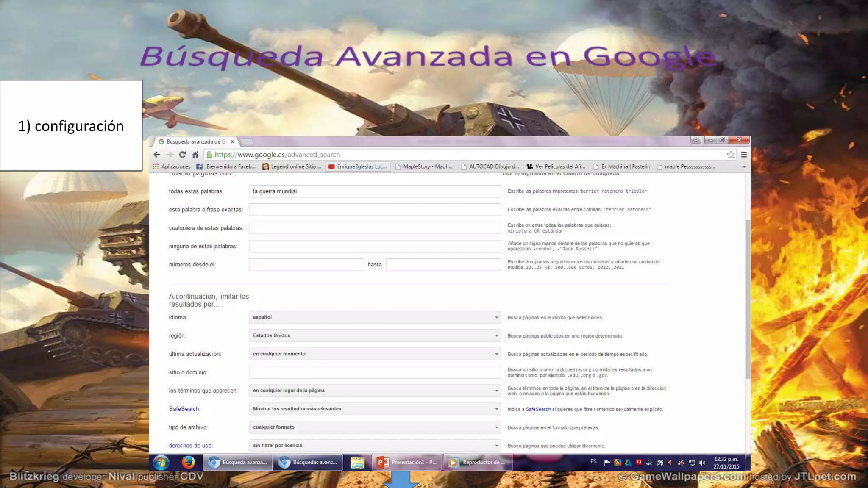Click the sitio o dominio field
Viewport: 868px width, 488px height.
pyautogui.click(x=375, y=372)
